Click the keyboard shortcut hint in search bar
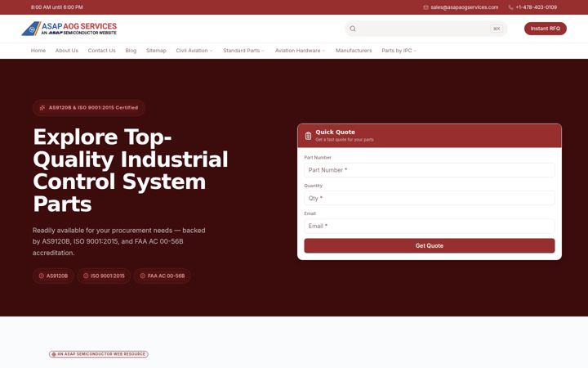The width and height of the screenshot is (588, 368). [x=497, y=29]
